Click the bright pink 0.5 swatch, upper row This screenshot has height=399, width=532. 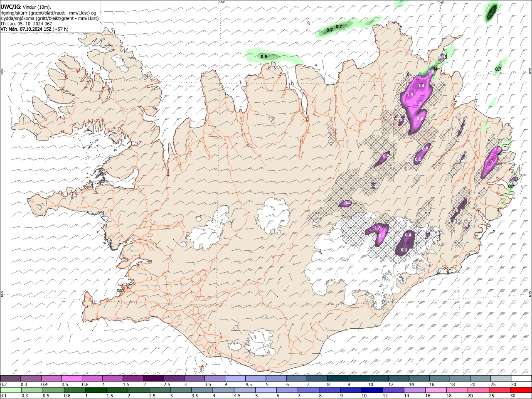pos(72,379)
